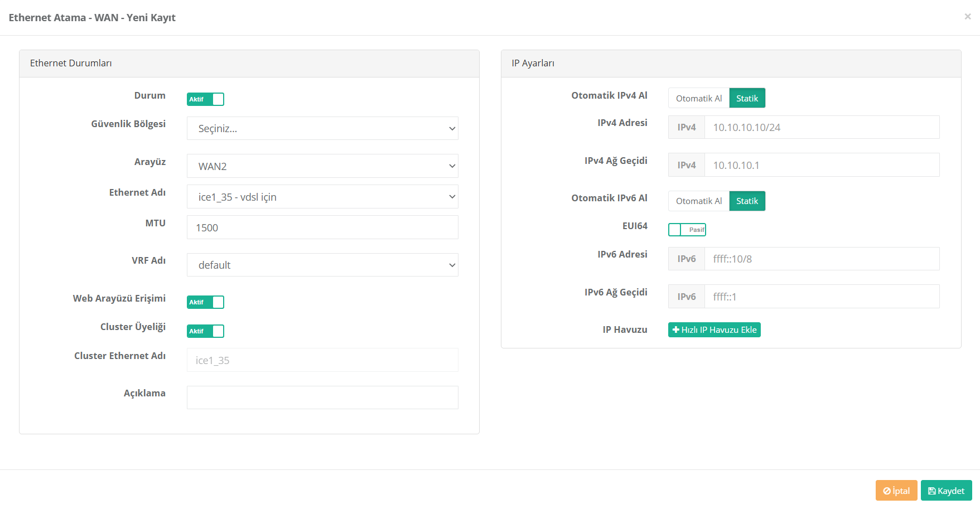The height and width of the screenshot is (509, 980).
Task: Open the Ethernet Adı dropdown
Action: (x=322, y=197)
